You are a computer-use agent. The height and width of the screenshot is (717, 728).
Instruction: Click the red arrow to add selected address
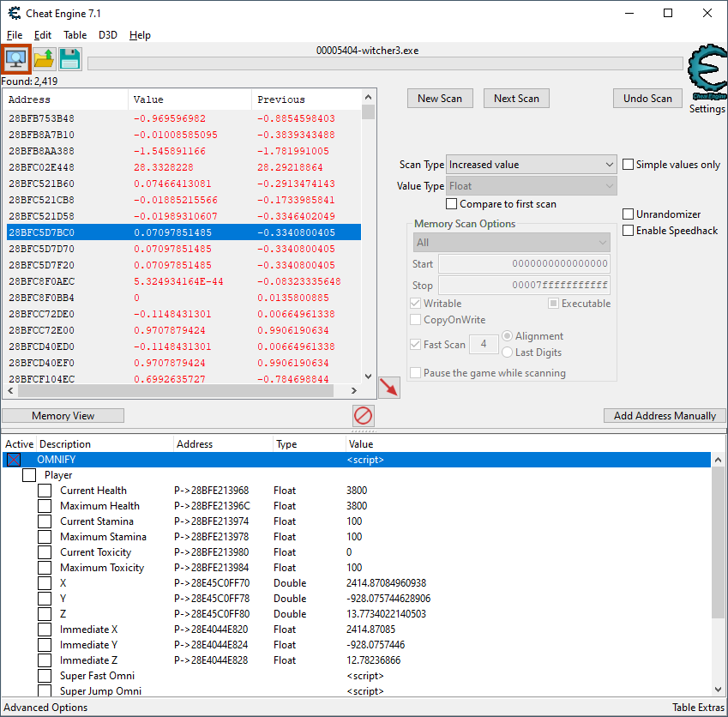click(388, 388)
